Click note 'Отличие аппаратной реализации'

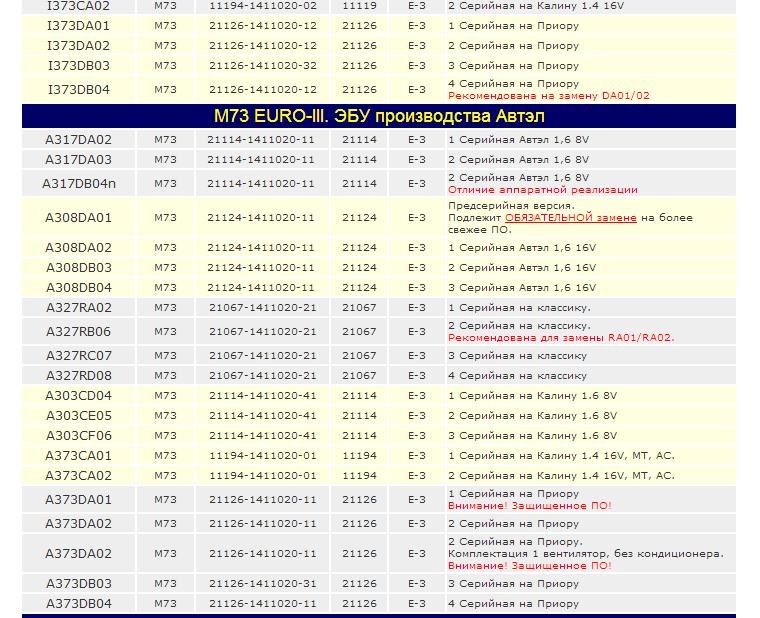[x=543, y=190]
